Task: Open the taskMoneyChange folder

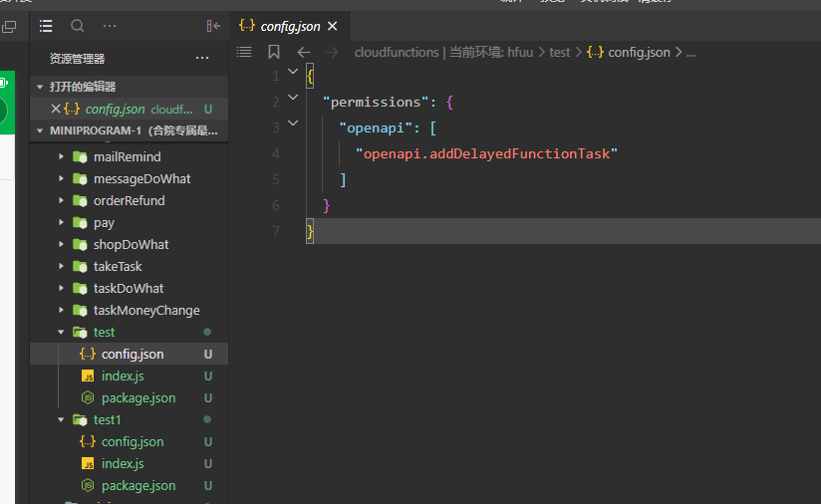Action: (130, 311)
